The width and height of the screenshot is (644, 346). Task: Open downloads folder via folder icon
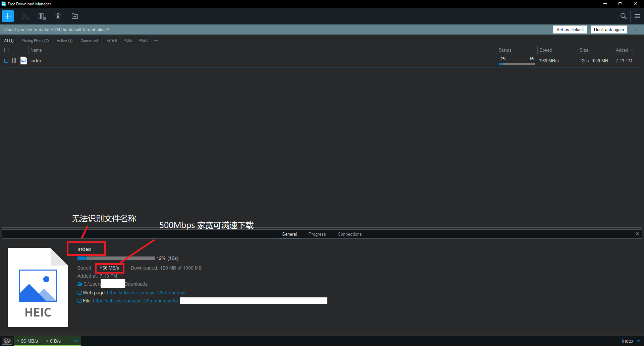pos(80,284)
